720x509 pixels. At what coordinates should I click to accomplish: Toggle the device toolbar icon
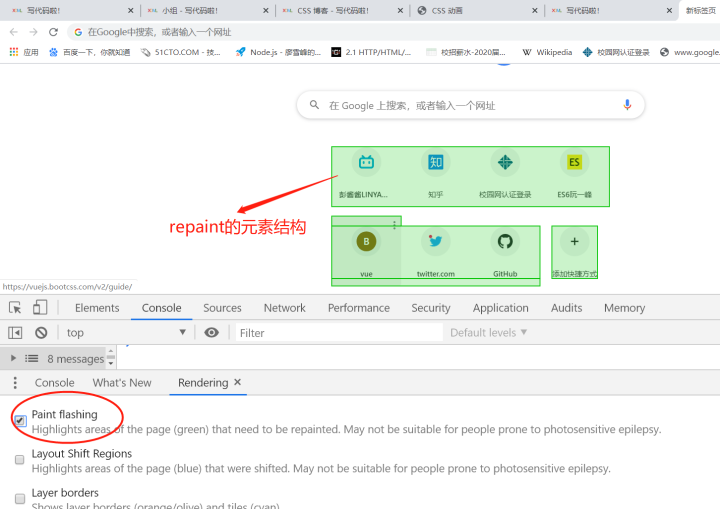point(40,308)
